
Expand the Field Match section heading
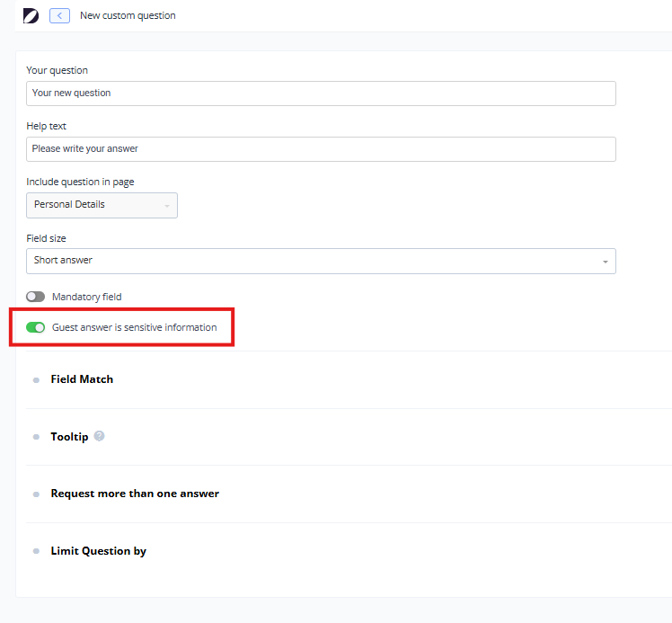coord(82,379)
